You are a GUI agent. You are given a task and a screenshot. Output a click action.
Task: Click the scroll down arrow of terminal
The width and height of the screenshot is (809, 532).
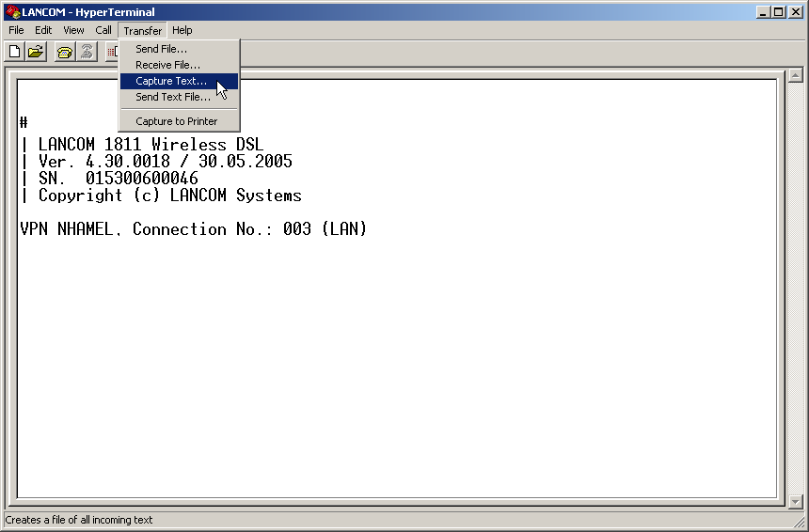(x=795, y=502)
